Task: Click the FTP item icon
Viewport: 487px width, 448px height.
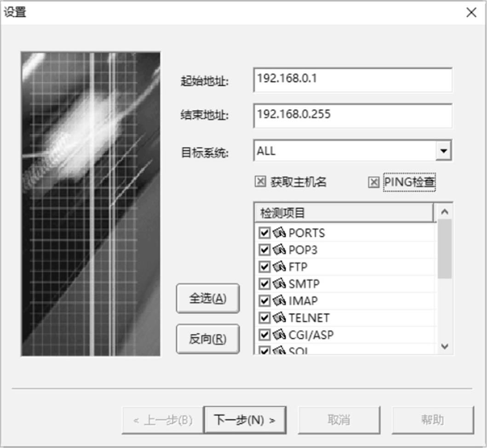Action: point(279,266)
